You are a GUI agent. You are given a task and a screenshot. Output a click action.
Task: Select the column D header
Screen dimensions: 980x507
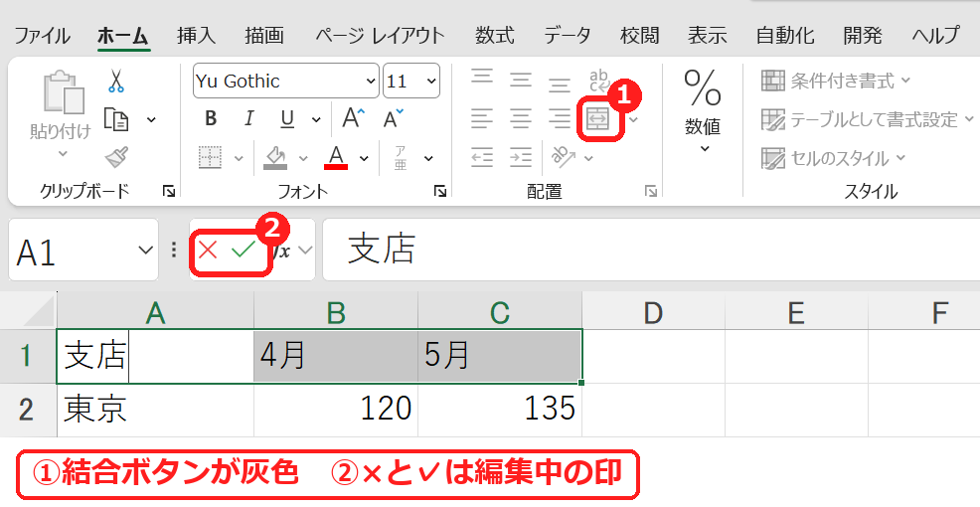[653, 311]
